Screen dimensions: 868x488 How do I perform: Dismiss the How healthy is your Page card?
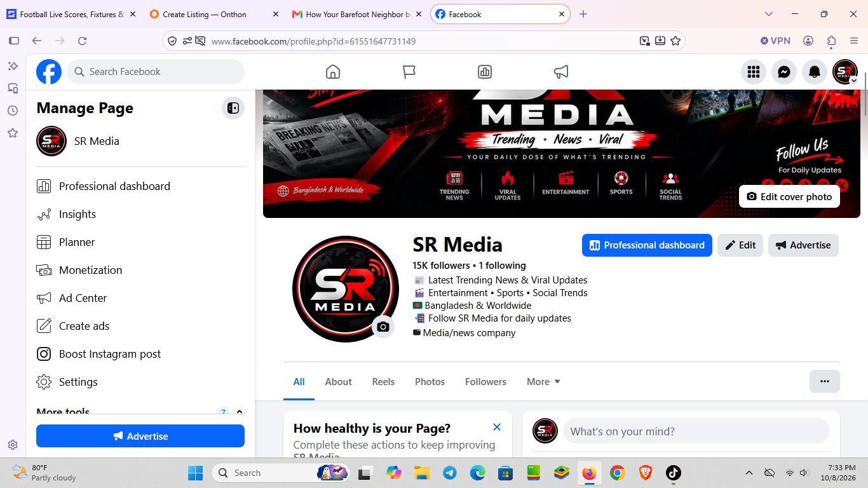tap(497, 428)
